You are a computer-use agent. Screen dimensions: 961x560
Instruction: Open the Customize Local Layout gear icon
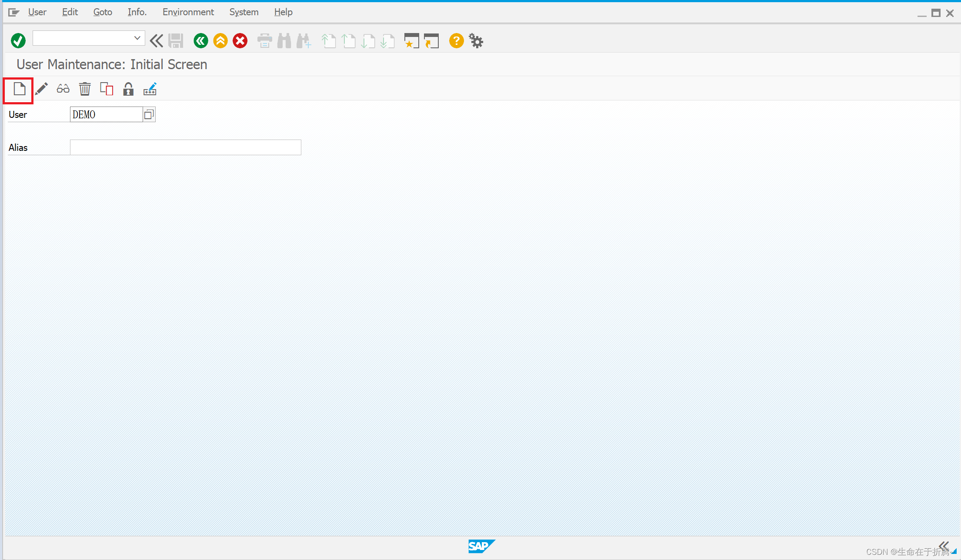pos(476,41)
